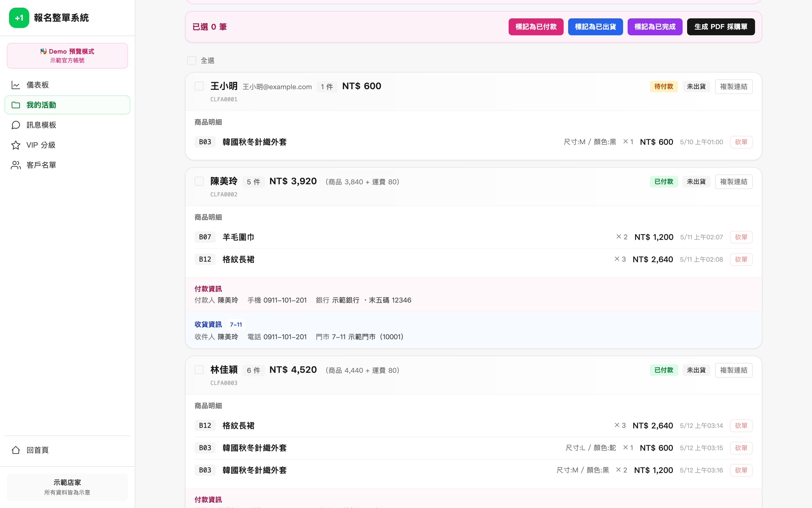The width and height of the screenshot is (812, 508).
Task: Click customer name 陳美玲 in order header
Action: (x=224, y=181)
